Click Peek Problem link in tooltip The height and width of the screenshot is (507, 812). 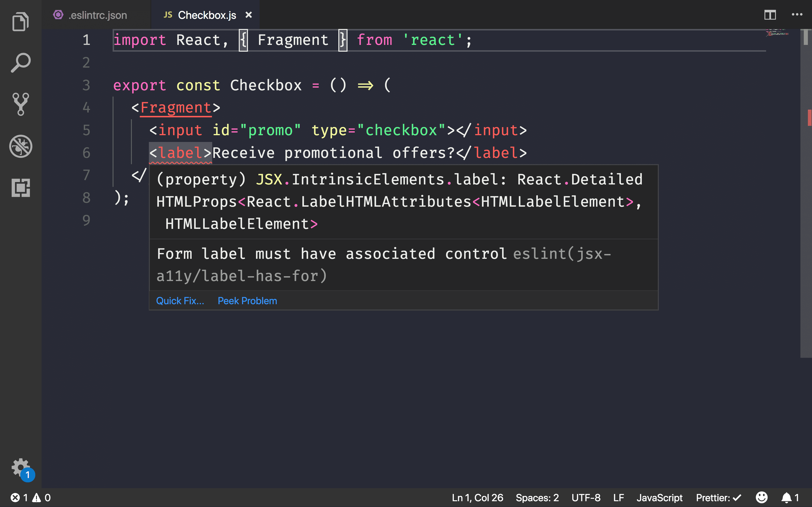click(247, 300)
